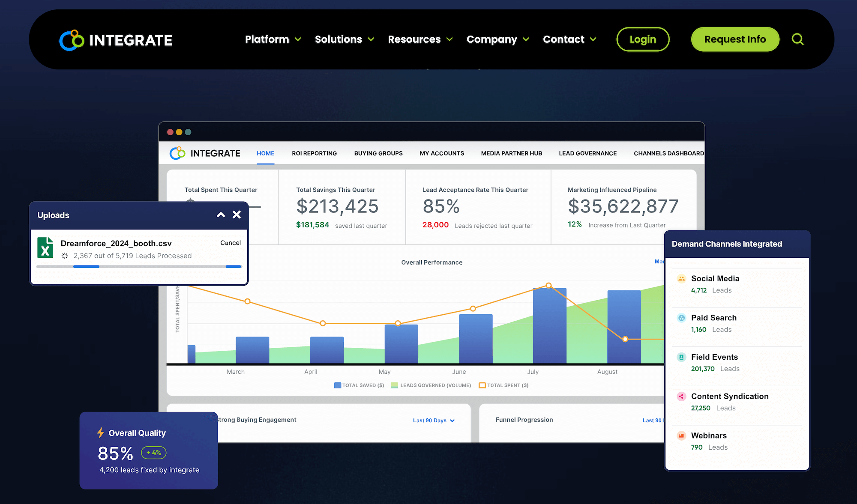Click the Field Events channel icon

[681, 357]
